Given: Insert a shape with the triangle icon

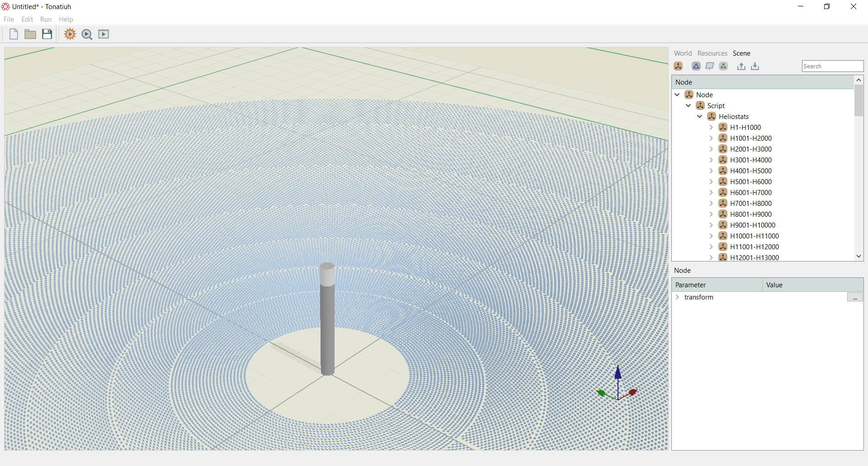Looking at the screenshot, I should (x=696, y=66).
